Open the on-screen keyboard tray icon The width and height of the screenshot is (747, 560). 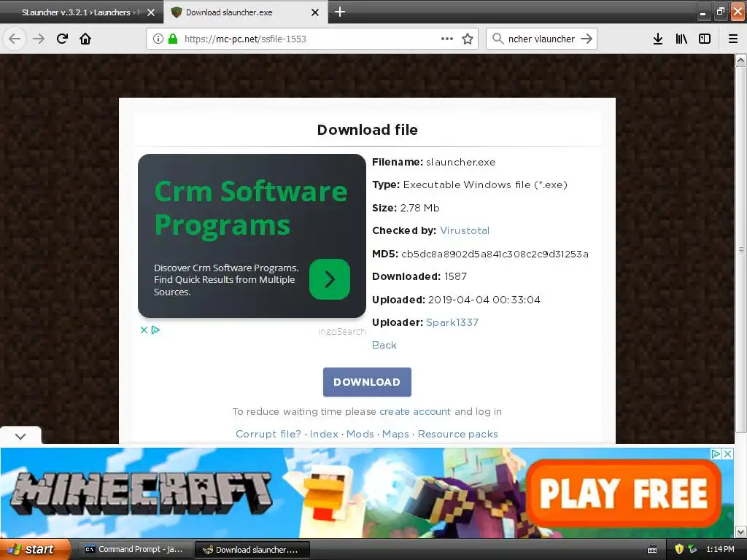pyautogui.click(x=652, y=550)
